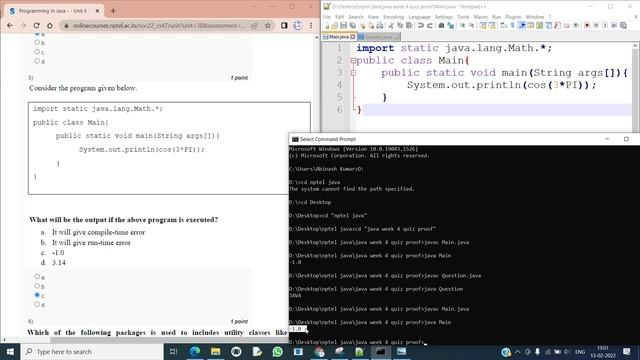
Task: Select option d in the upper question
Action: [37, 61]
